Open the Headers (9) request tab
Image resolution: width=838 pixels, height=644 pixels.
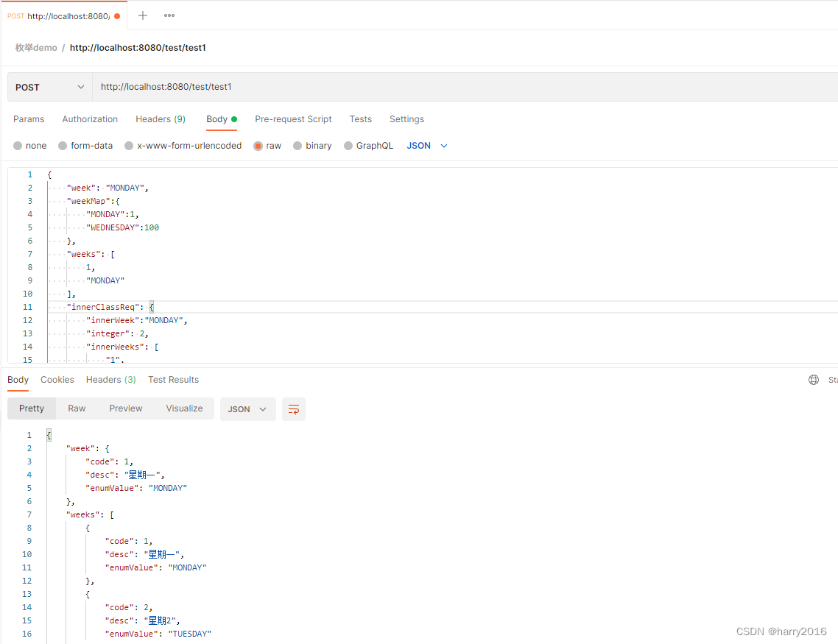(x=161, y=119)
